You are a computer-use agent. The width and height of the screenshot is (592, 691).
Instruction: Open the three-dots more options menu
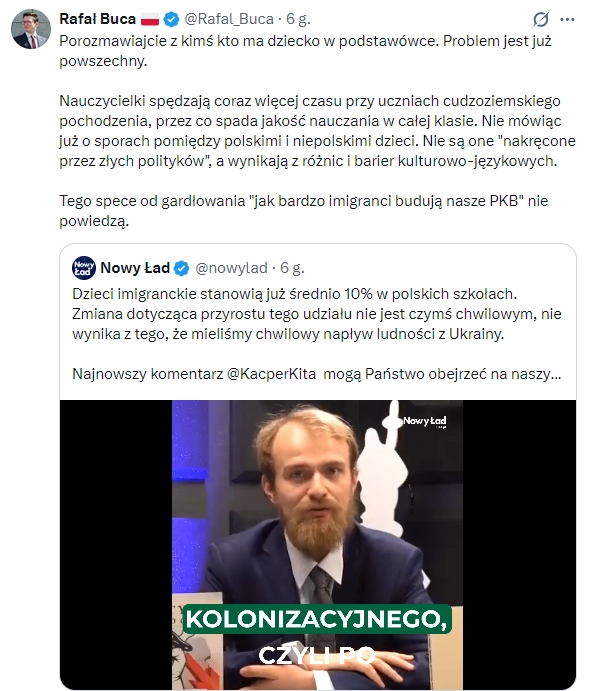pyautogui.click(x=567, y=19)
